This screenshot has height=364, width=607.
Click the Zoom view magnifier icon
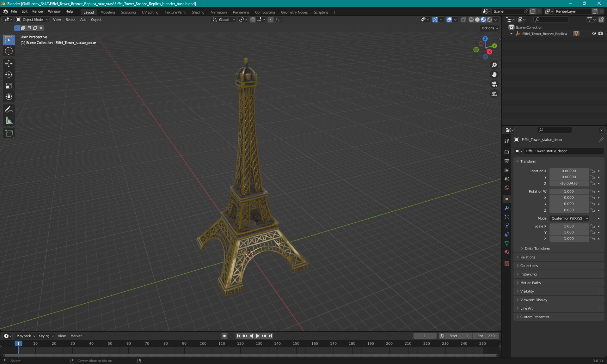494,65
